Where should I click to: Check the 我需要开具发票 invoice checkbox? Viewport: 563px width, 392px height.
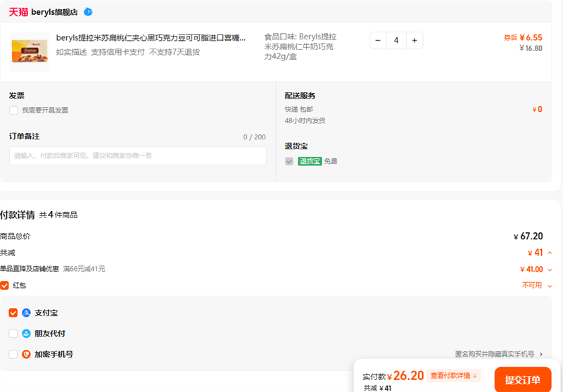tap(13, 110)
